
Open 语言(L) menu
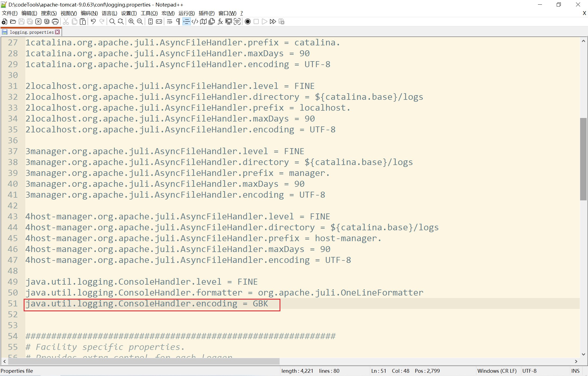point(109,13)
